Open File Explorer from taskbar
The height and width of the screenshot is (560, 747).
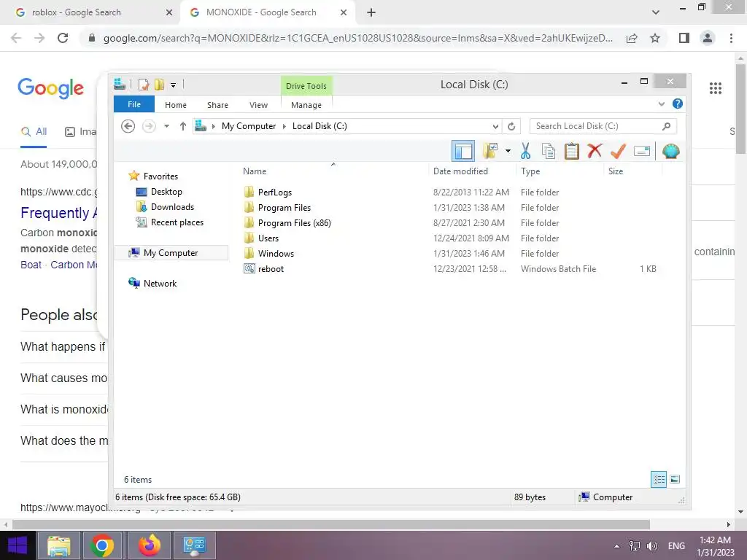[x=58, y=545]
